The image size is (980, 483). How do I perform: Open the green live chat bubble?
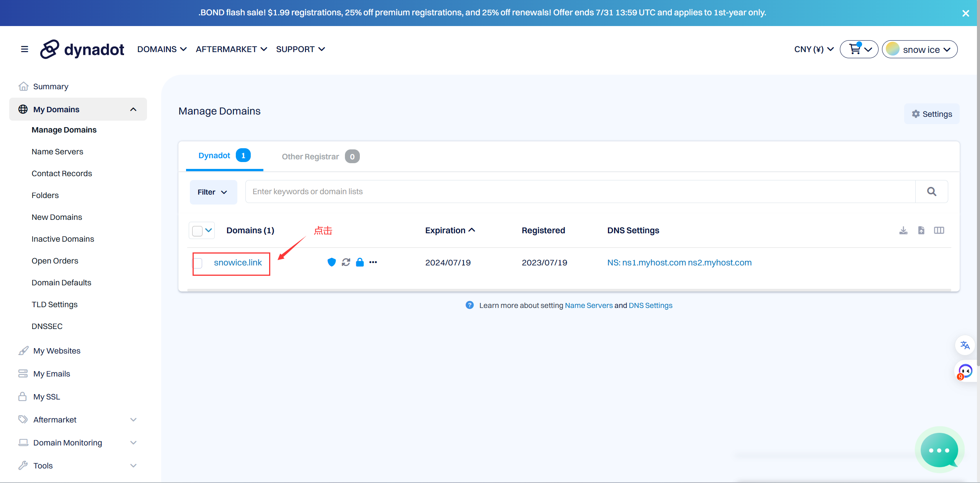(x=939, y=450)
